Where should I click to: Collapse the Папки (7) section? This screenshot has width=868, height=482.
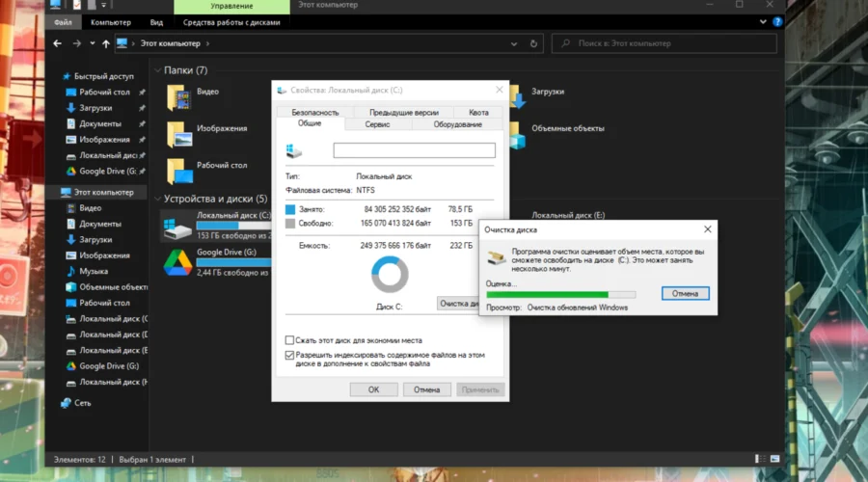158,70
